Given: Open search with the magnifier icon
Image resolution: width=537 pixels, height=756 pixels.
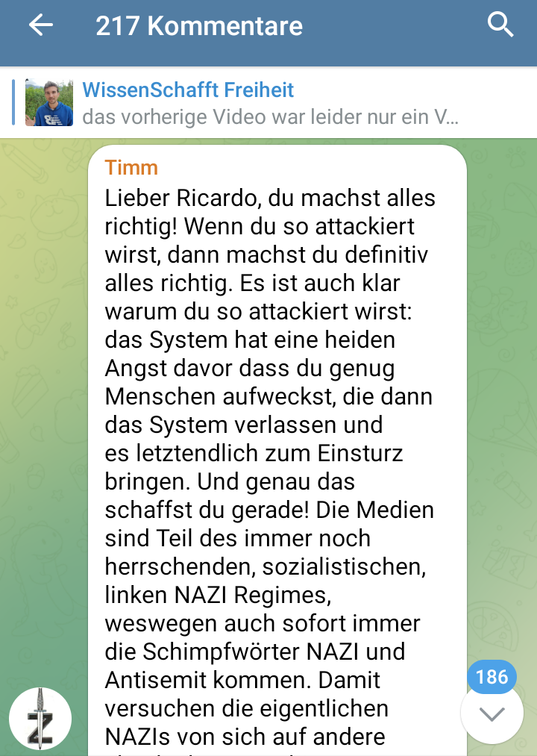Looking at the screenshot, I should [500, 25].
